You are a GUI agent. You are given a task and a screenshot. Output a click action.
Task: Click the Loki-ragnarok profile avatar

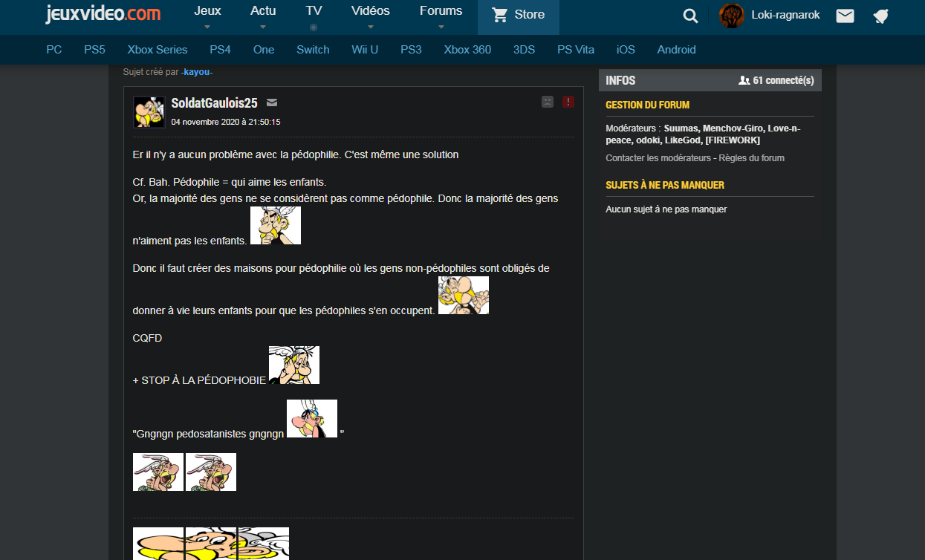pyautogui.click(x=732, y=16)
